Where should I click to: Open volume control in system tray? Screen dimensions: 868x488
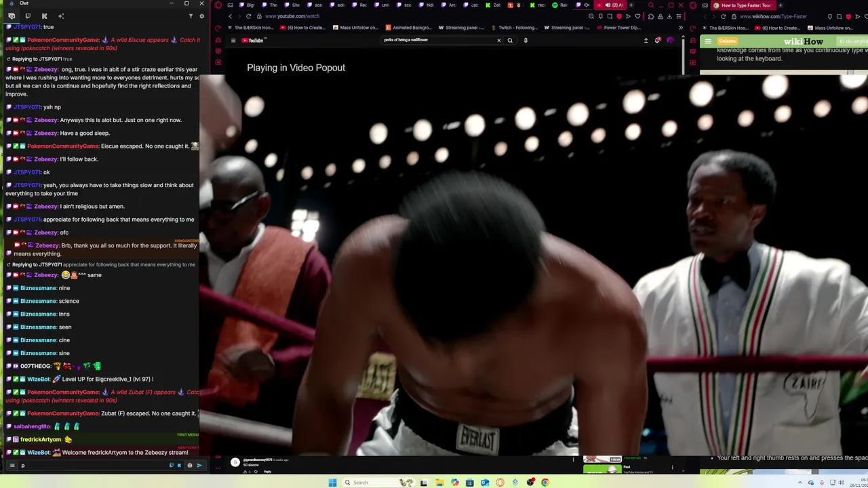click(x=841, y=483)
